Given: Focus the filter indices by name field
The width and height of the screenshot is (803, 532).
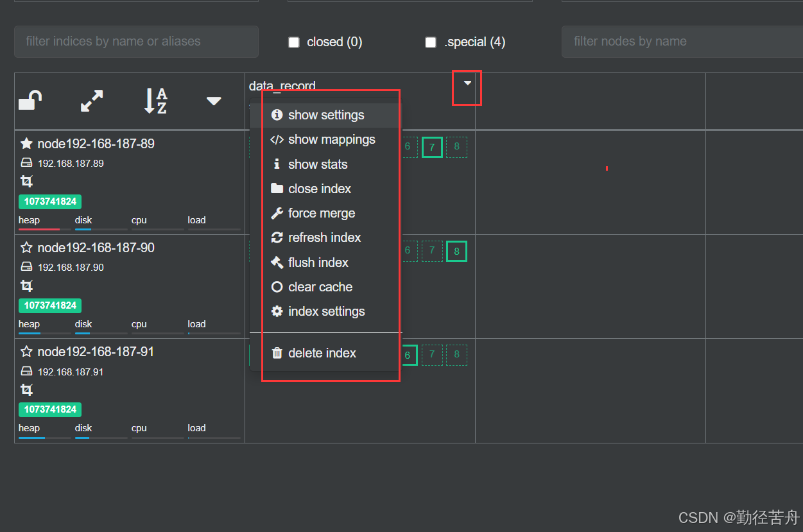Looking at the screenshot, I should [136, 42].
